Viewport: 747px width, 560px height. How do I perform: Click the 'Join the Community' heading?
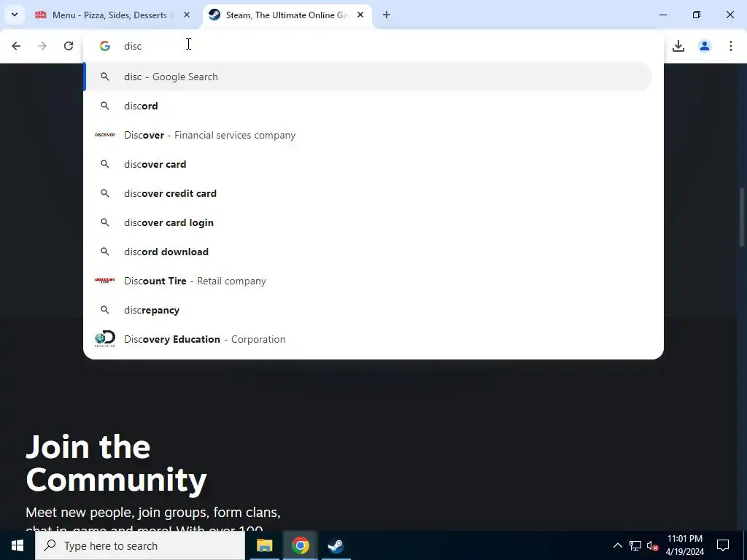click(x=116, y=463)
